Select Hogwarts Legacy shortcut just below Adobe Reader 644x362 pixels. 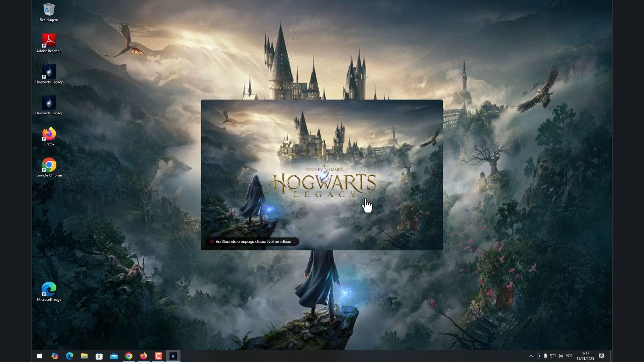pyautogui.click(x=49, y=74)
